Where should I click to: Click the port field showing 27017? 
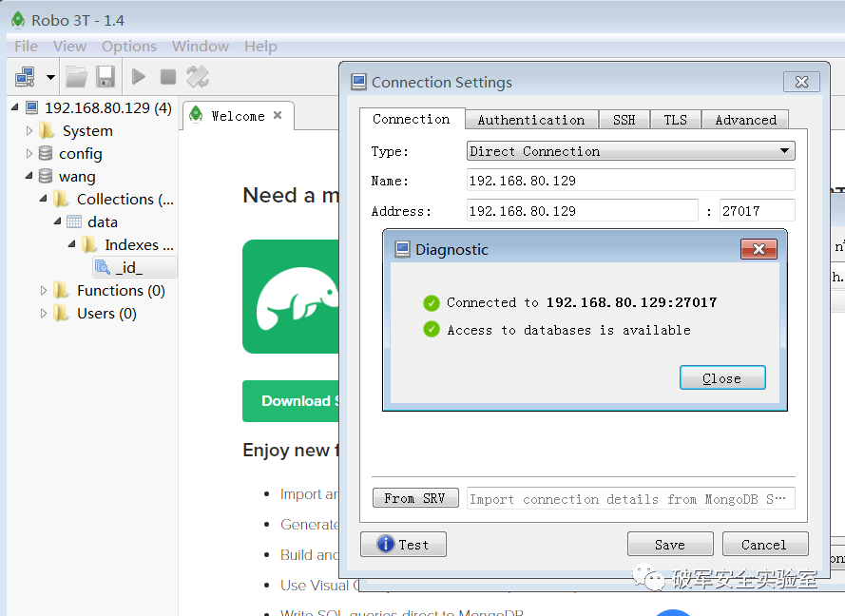coord(758,211)
